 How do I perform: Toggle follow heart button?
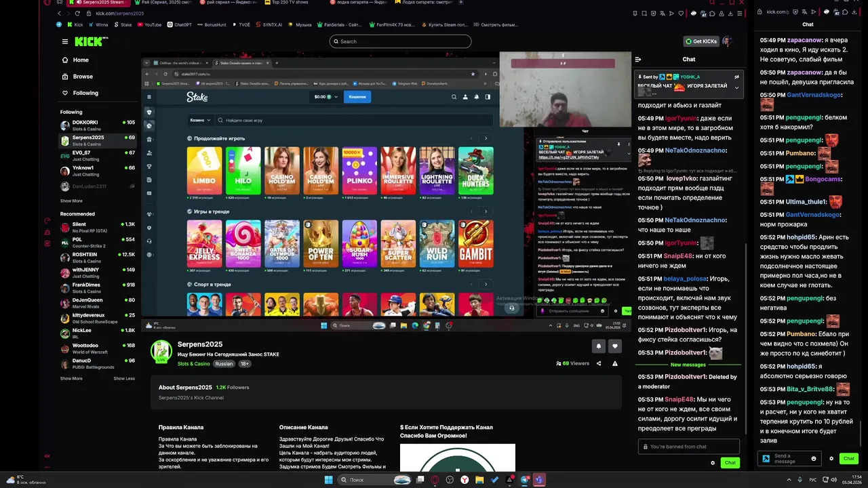pyautogui.click(x=615, y=346)
